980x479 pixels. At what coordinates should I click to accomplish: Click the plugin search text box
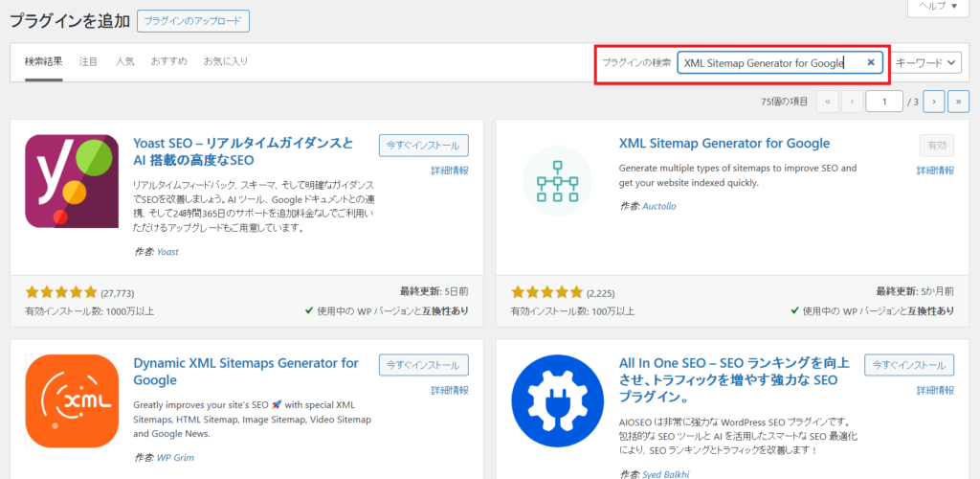coord(766,62)
